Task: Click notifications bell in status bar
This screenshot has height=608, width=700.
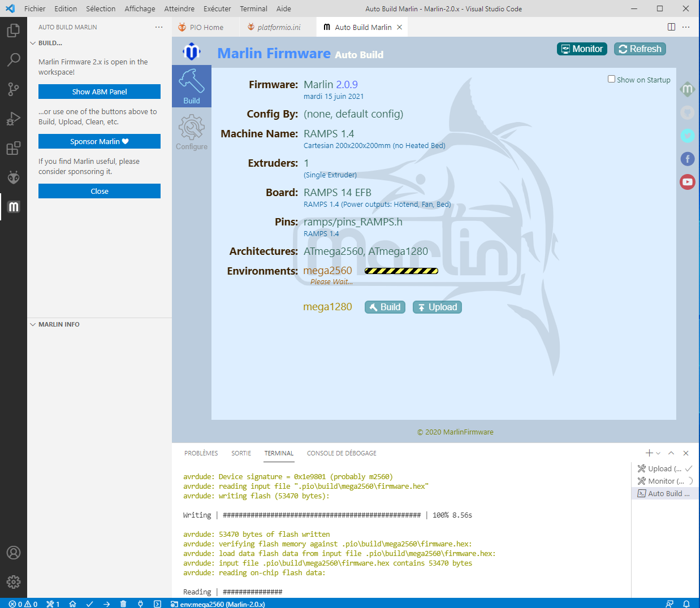Action: coord(686,603)
